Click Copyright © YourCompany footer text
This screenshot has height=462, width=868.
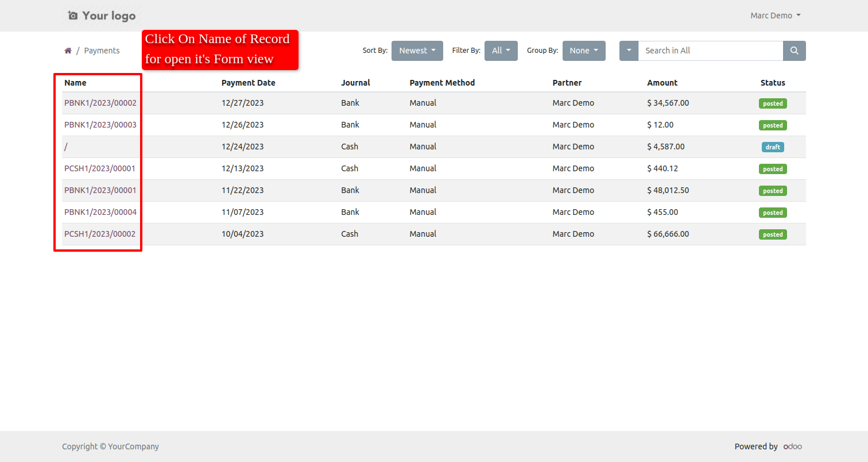[111, 446]
